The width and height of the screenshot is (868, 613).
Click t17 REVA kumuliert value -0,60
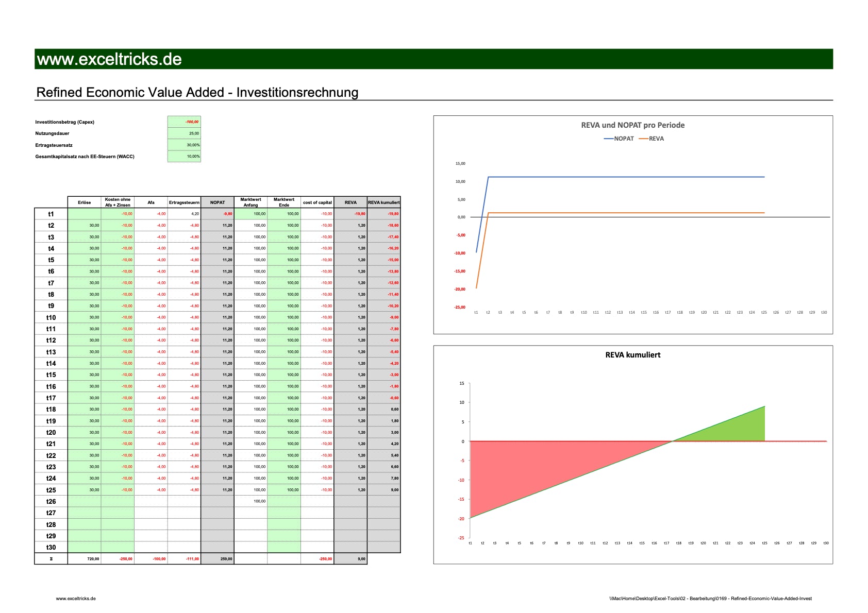(x=384, y=398)
